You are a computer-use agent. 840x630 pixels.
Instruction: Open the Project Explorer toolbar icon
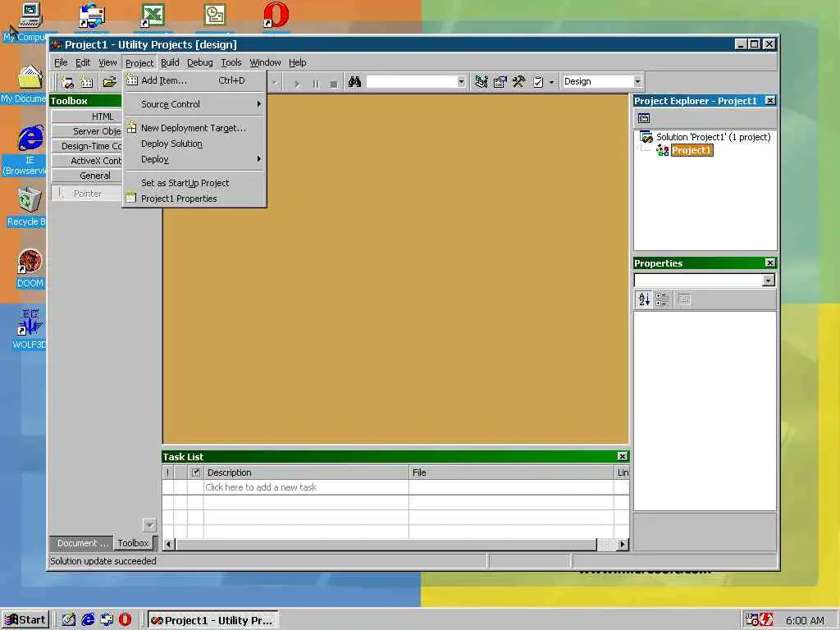(481, 82)
